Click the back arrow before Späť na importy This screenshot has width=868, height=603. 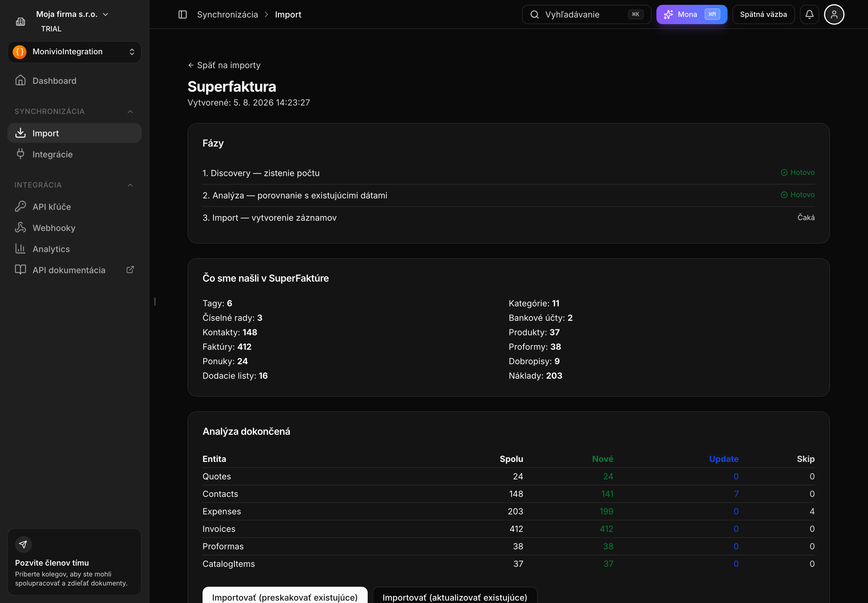click(x=191, y=65)
